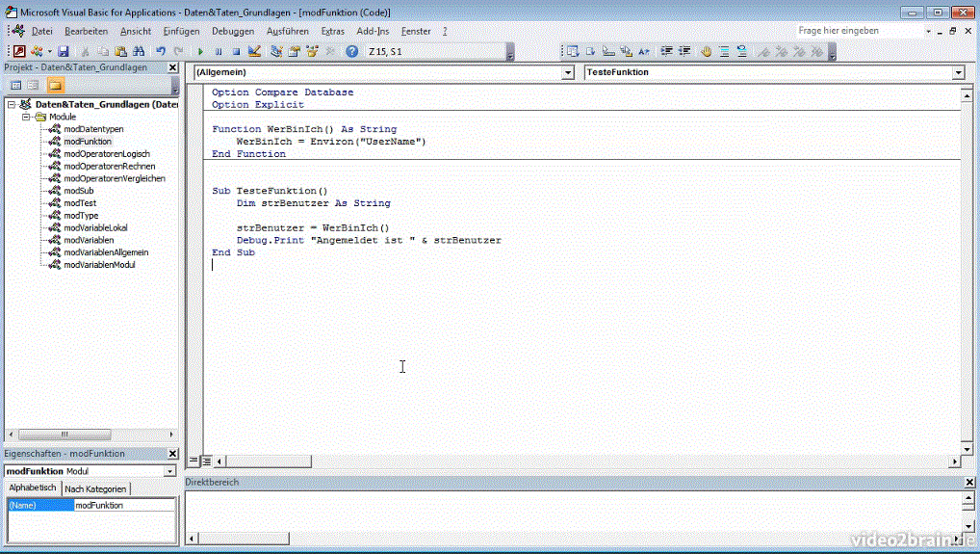Screen dimensions: 980x554
Task: Click the Paste clipboard icon
Action: [120, 51]
